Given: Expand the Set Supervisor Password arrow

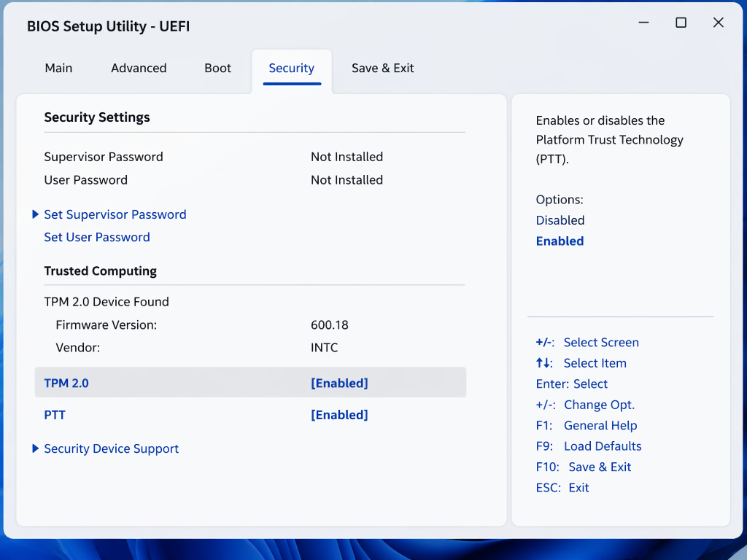Looking at the screenshot, I should [35, 214].
